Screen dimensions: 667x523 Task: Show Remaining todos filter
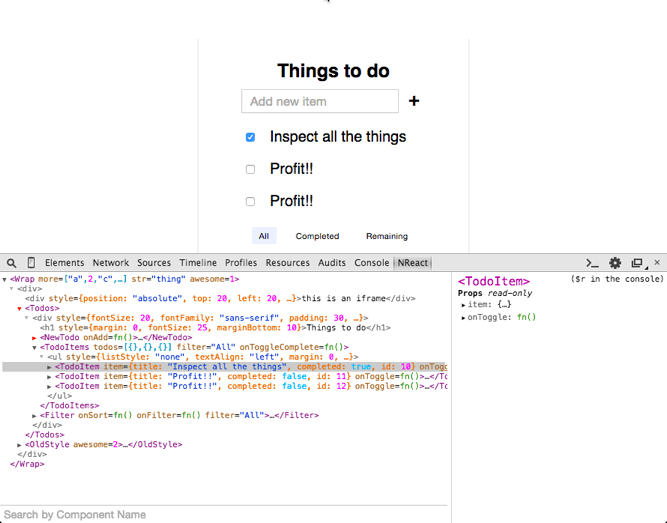click(x=386, y=236)
